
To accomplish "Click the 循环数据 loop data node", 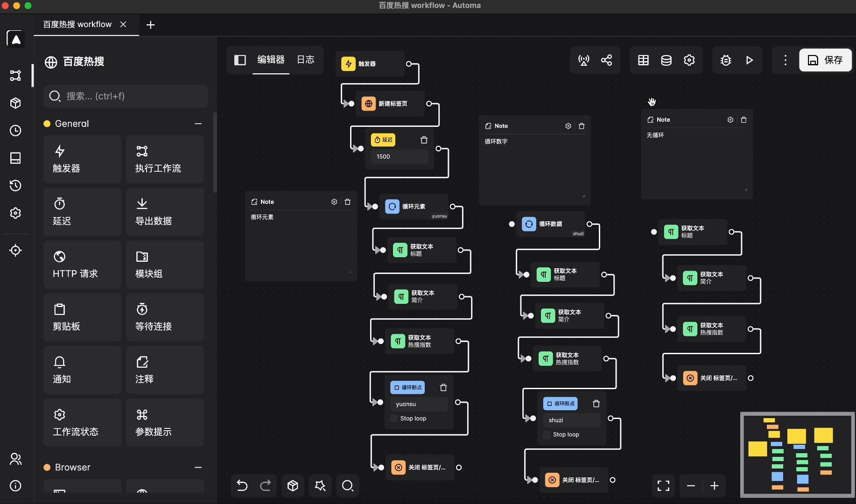I will pyautogui.click(x=550, y=224).
